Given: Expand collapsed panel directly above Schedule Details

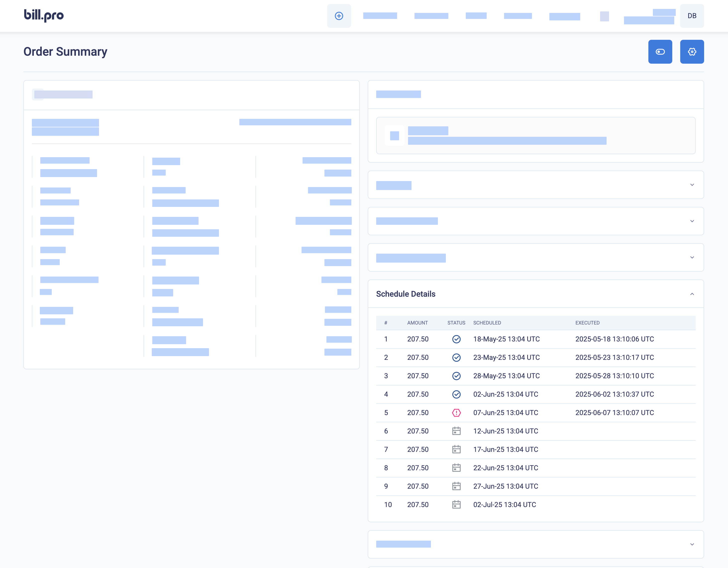Looking at the screenshot, I should point(692,258).
